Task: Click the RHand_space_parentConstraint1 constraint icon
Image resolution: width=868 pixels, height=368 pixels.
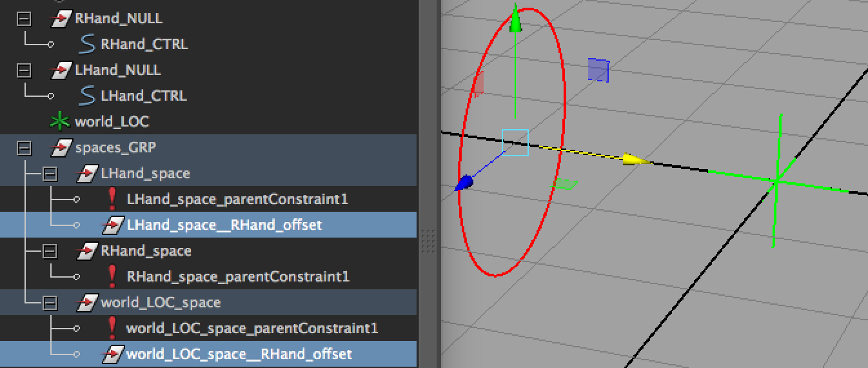Action: click(x=112, y=276)
